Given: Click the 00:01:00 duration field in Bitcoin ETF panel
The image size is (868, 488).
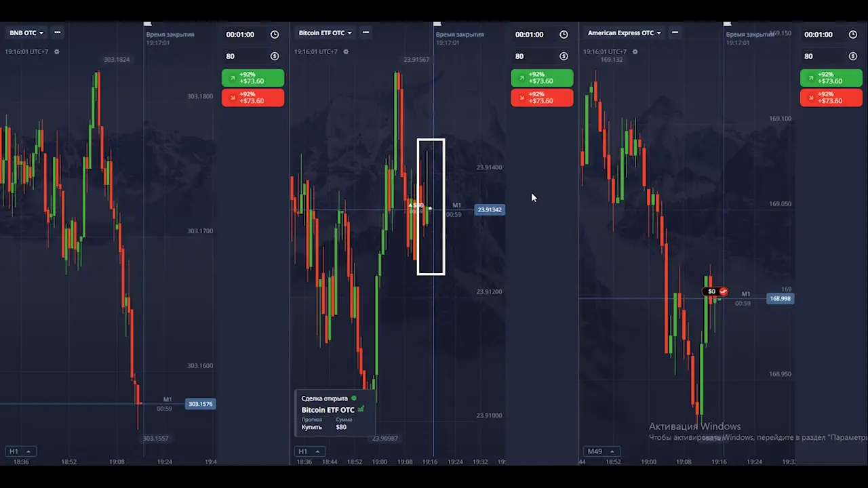Looking at the screenshot, I should pyautogui.click(x=529, y=35).
